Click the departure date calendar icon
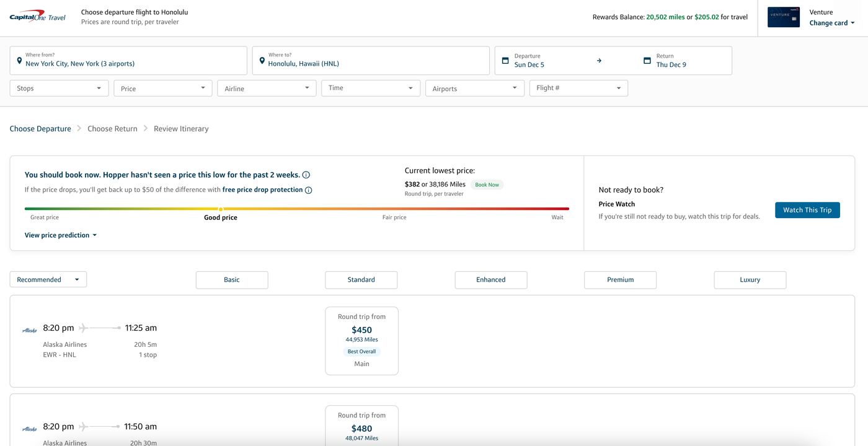 (505, 60)
